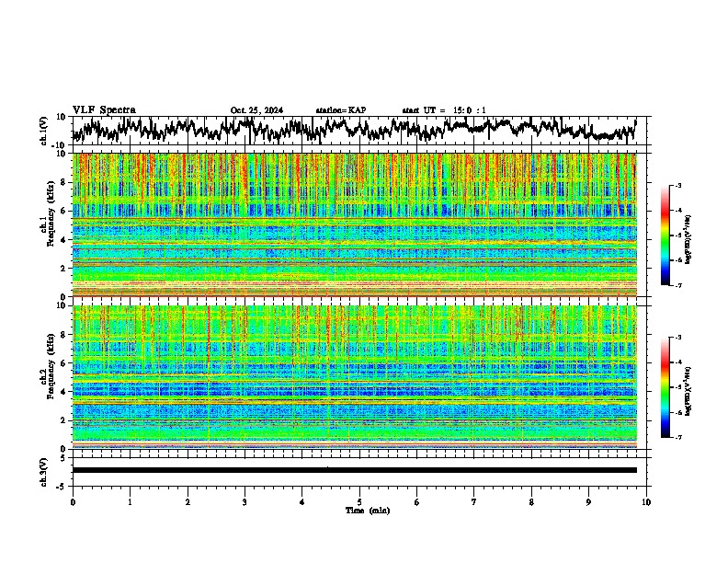Click the time axis tick label '7'
Screen dimensions: 728x563
474,502
